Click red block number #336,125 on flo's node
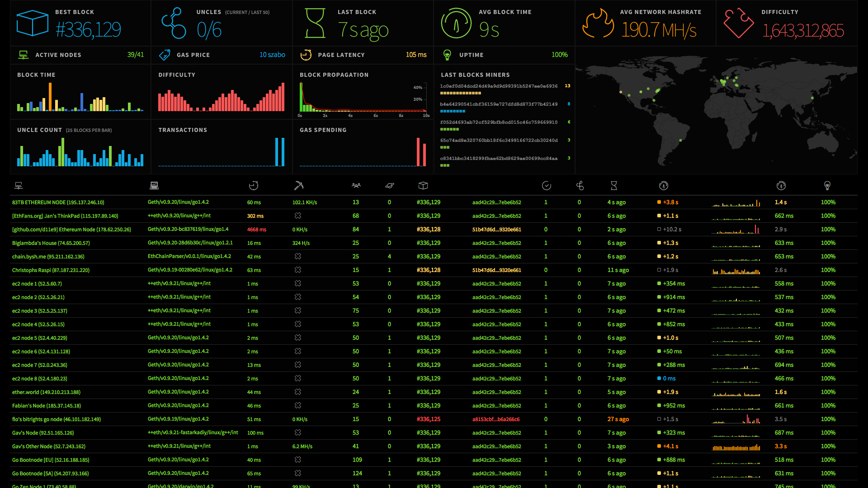Image resolution: width=868 pixels, height=488 pixels. coord(429,419)
